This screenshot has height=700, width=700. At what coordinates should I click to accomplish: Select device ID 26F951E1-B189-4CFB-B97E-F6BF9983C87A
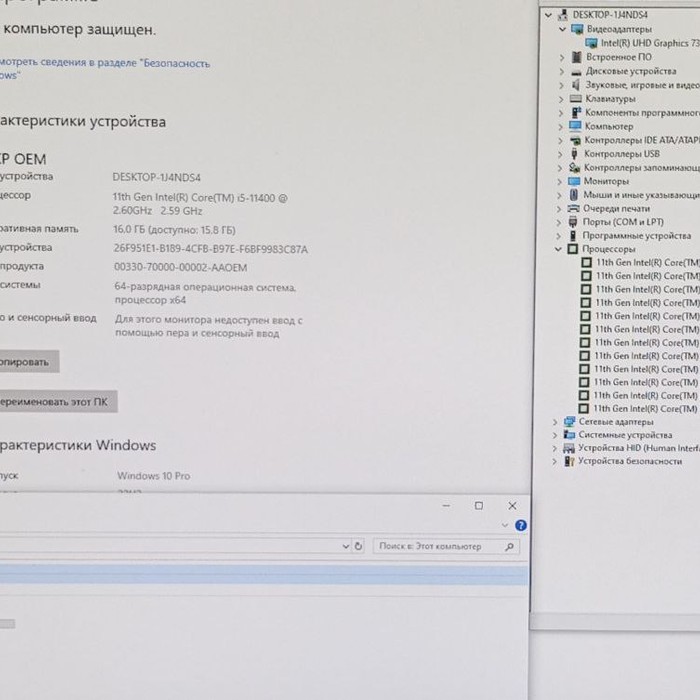211,249
